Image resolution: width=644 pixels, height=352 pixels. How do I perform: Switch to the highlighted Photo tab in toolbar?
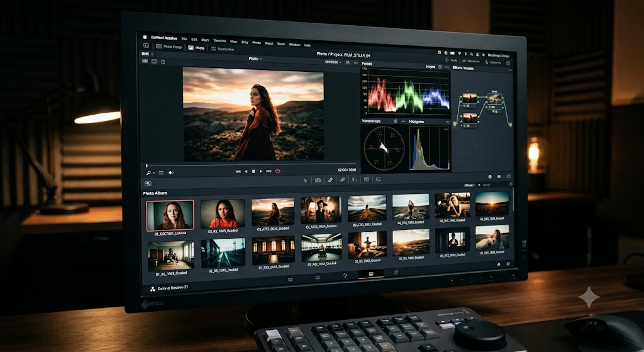(196, 48)
